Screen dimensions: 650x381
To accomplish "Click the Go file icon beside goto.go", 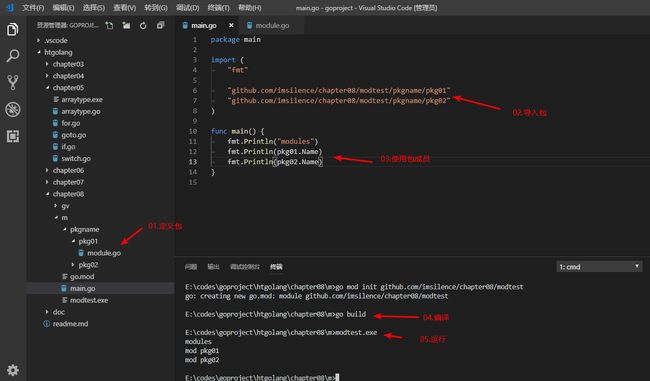I will click(x=55, y=135).
